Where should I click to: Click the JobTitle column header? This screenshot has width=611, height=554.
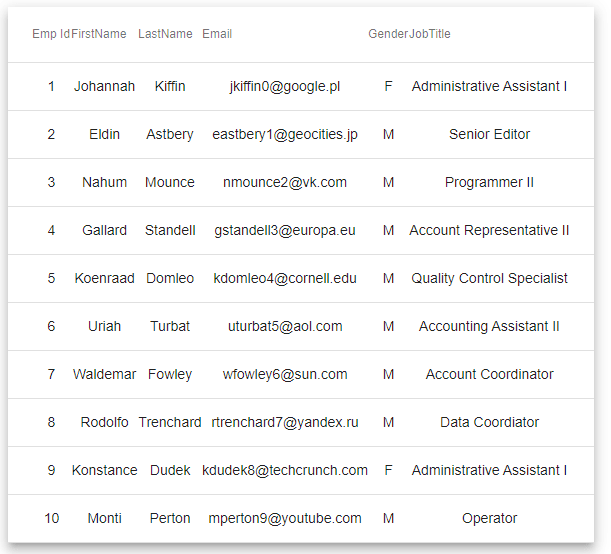[430, 34]
